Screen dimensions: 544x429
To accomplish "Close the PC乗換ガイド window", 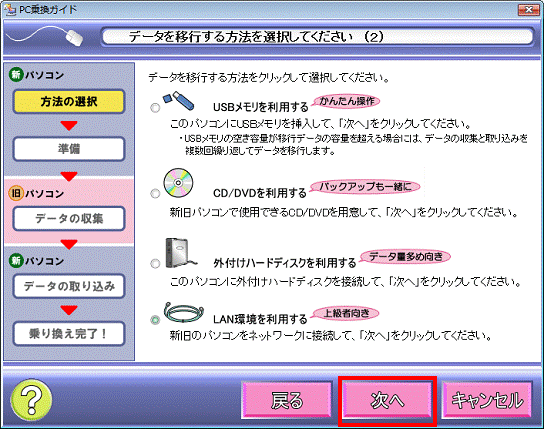I will (x=528, y=10).
